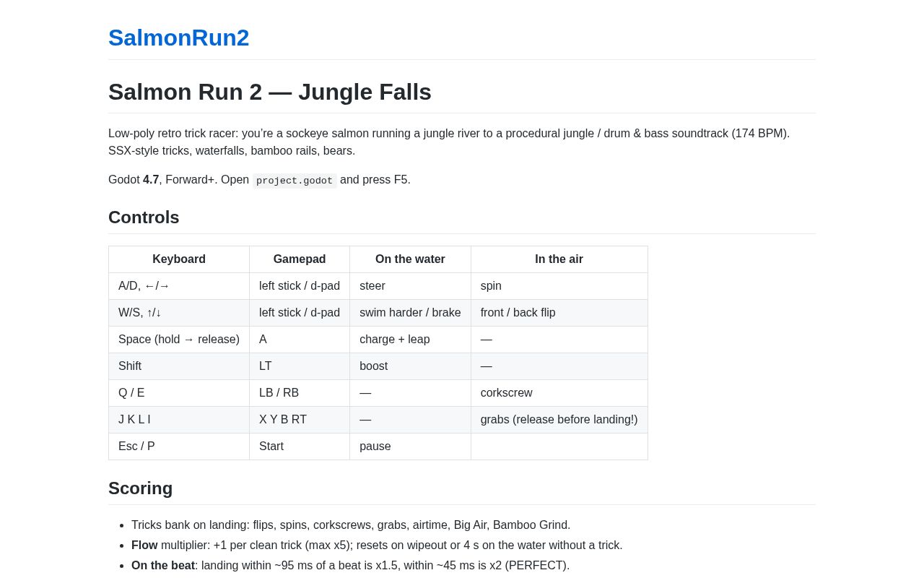Click the 'Space (hold → release)' cell
This screenshot has height=578, width=924.
click(179, 340)
